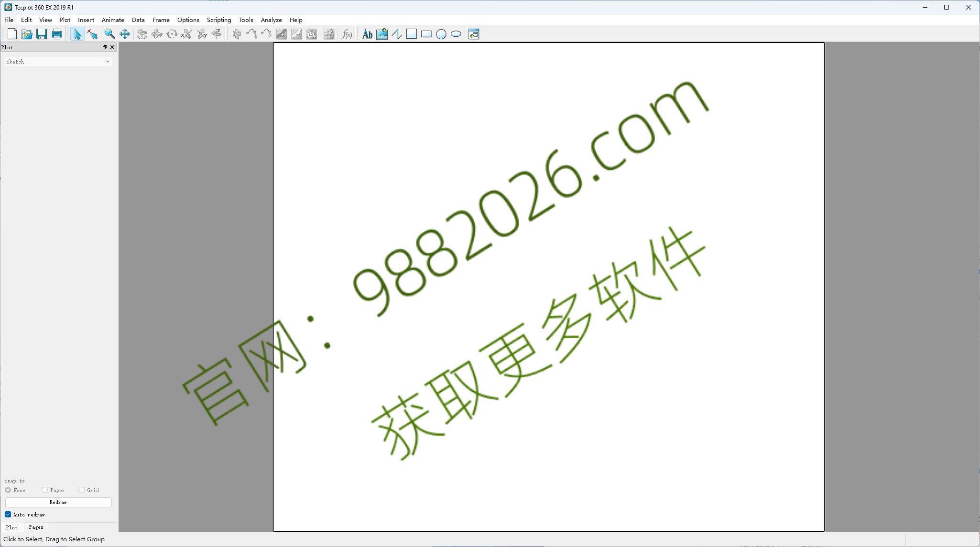Select the Y-axis rotate tool

(x=202, y=34)
